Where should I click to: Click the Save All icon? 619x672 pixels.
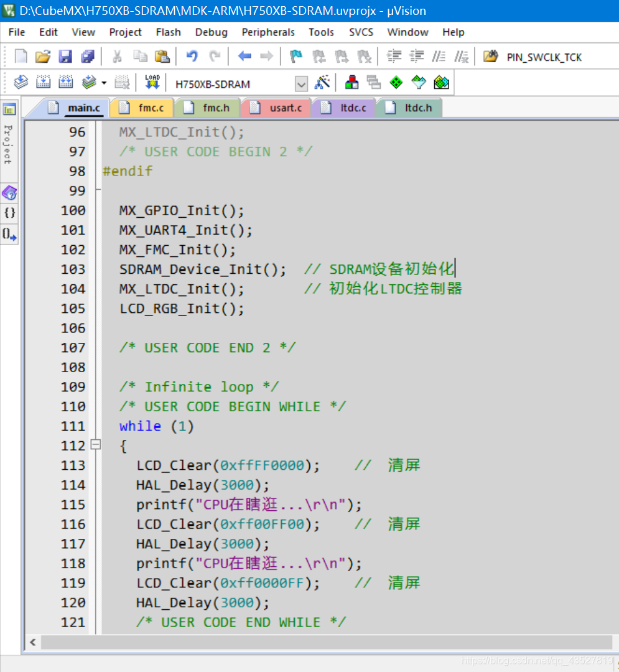click(x=88, y=56)
